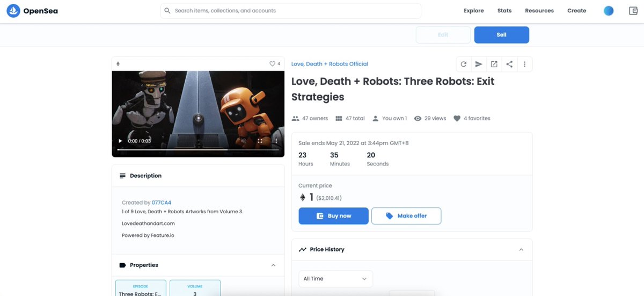This screenshot has width=644, height=296.
Task: Enter video fullscreen mode
Action: click(x=260, y=141)
